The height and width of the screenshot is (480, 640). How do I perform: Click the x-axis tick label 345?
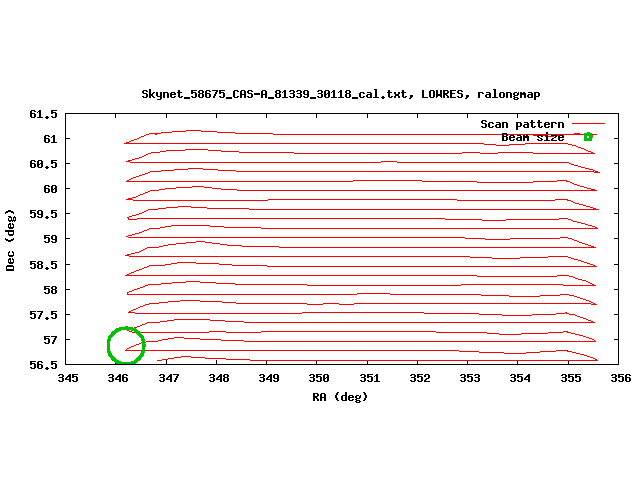click(x=68, y=378)
